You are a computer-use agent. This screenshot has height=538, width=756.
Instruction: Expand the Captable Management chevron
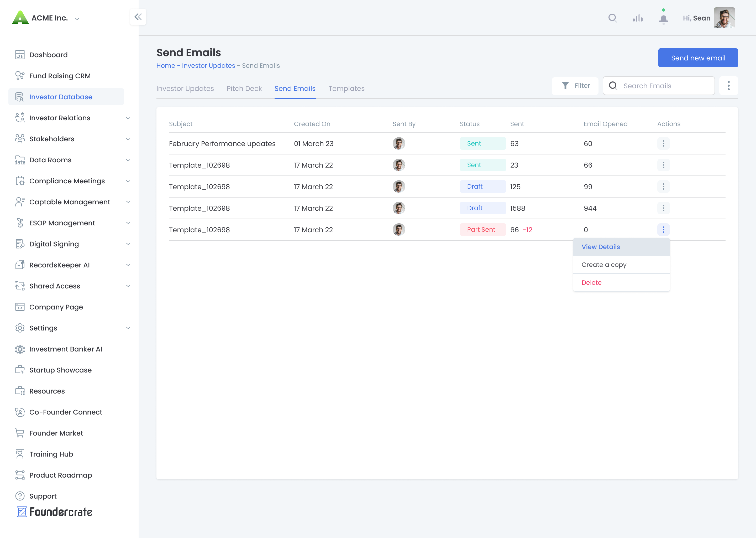click(128, 202)
